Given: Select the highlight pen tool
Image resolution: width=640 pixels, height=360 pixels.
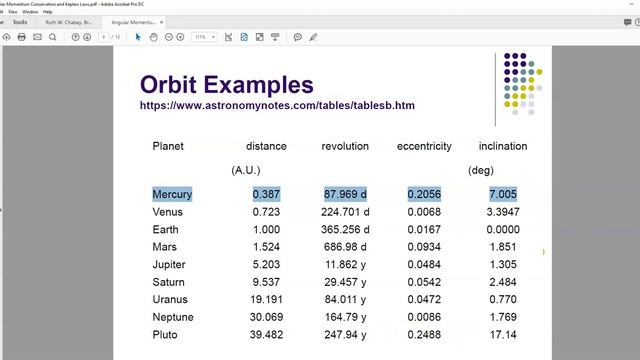Looking at the screenshot, I should pyautogui.click(x=313, y=37).
